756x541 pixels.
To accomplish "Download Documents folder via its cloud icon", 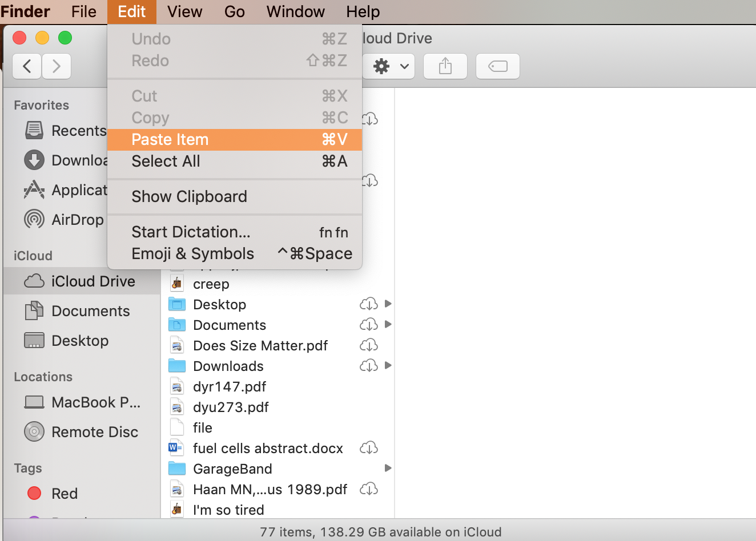I will click(369, 324).
